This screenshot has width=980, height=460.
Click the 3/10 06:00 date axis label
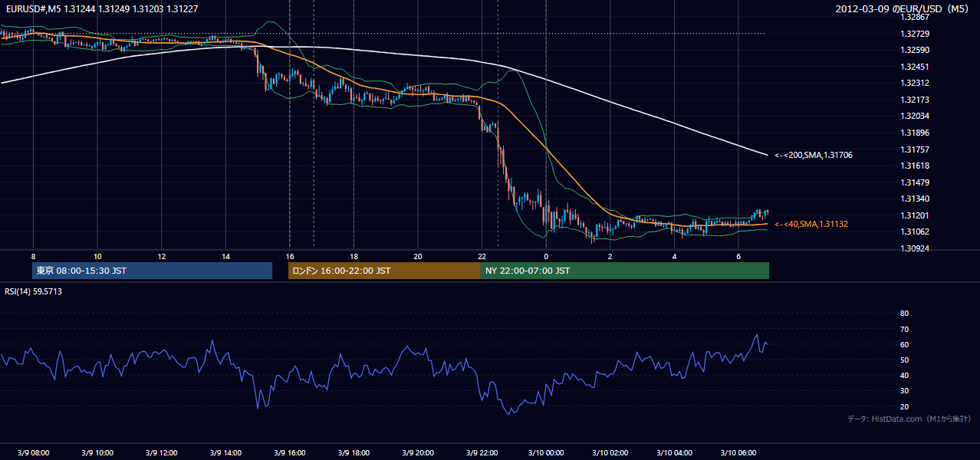point(738,453)
